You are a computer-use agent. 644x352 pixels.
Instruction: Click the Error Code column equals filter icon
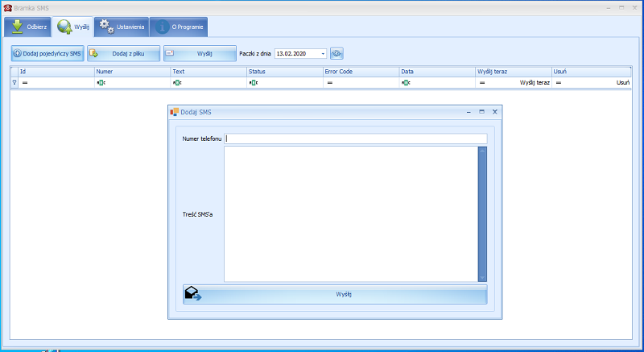[x=330, y=82]
